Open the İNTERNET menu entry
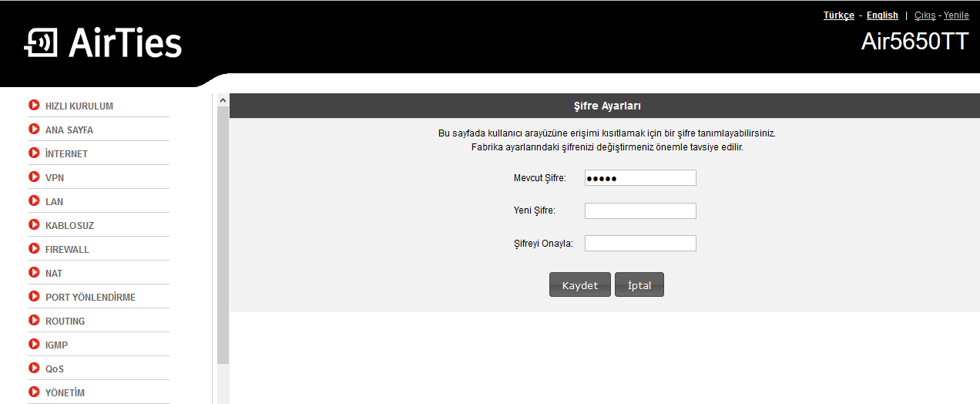 (x=67, y=154)
